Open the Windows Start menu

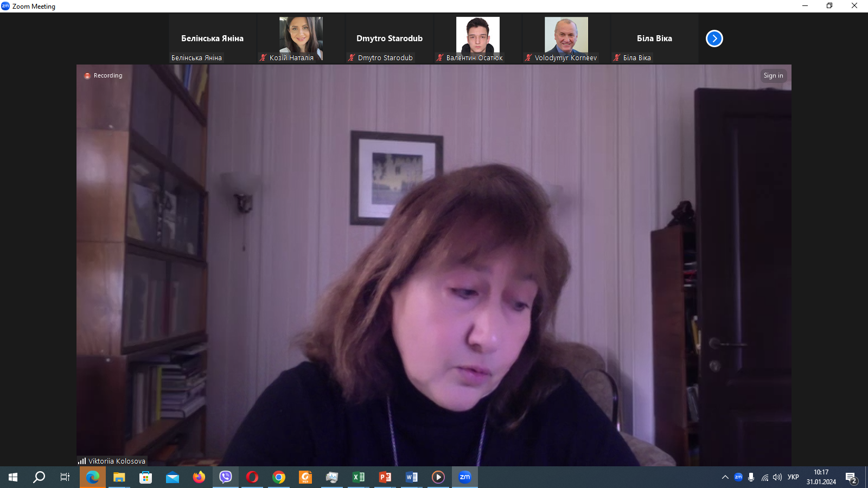(13, 477)
